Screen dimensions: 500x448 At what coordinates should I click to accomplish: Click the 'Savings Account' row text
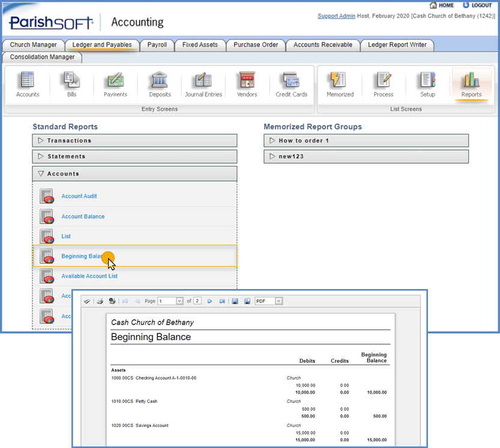point(152,425)
